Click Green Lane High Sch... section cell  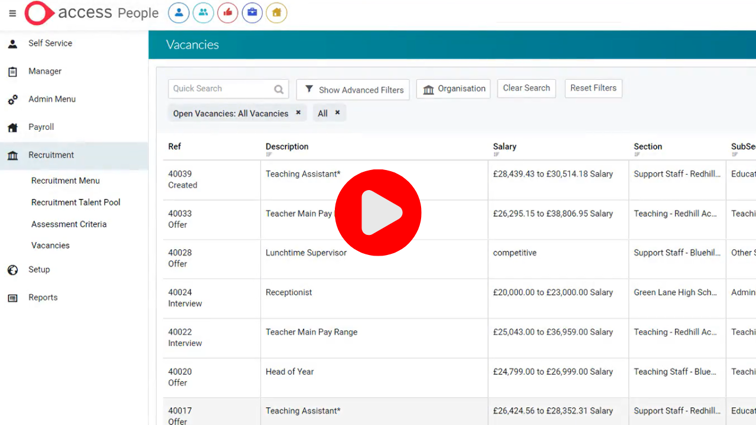[675, 292]
